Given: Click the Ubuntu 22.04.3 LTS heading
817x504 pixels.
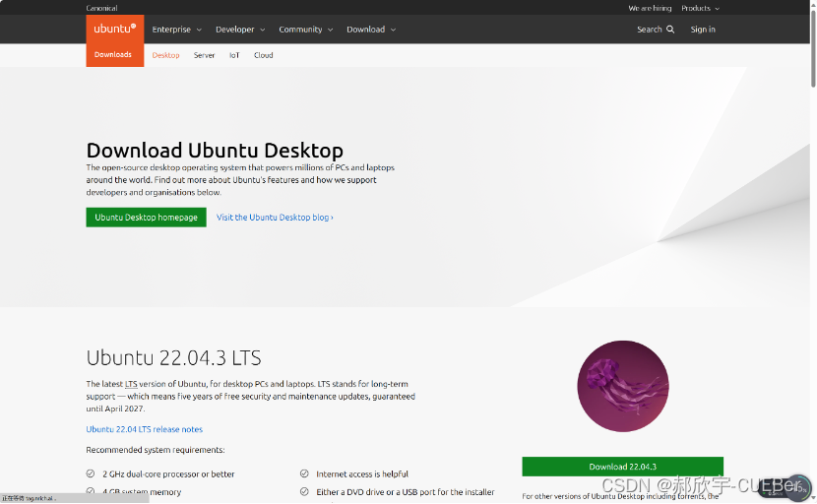Looking at the screenshot, I should coord(173,358).
